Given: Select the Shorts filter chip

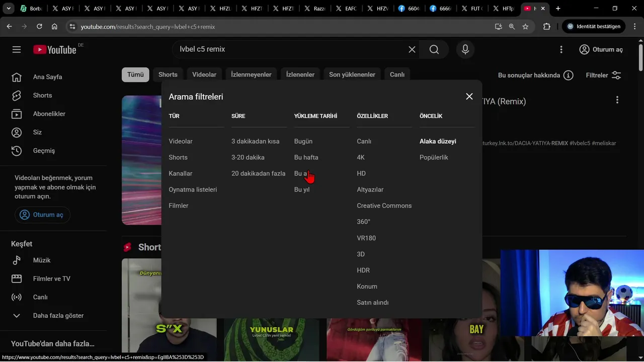Looking at the screenshot, I should tap(168, 74).
